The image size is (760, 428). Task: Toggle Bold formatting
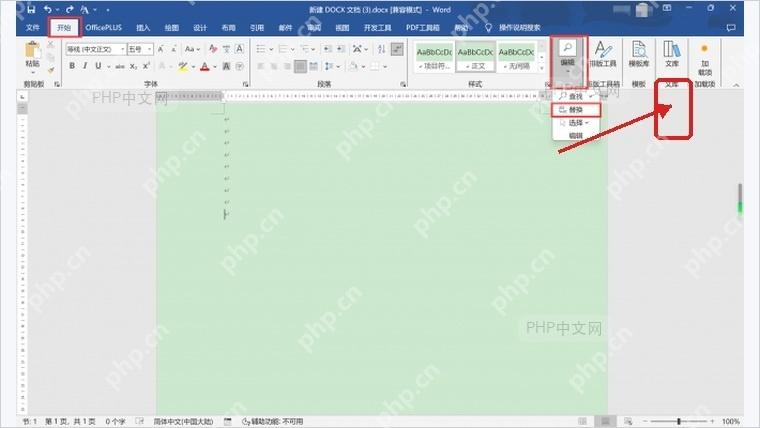72,66
